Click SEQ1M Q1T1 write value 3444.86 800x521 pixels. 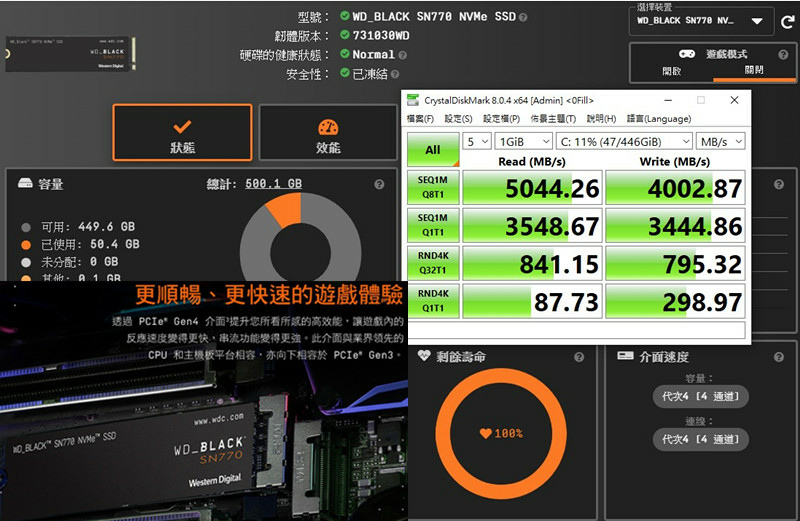[x=675, y=225]
